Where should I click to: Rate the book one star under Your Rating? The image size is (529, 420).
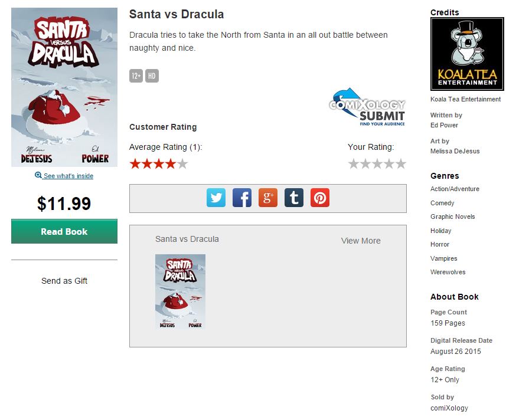click(x=354, y=164)
